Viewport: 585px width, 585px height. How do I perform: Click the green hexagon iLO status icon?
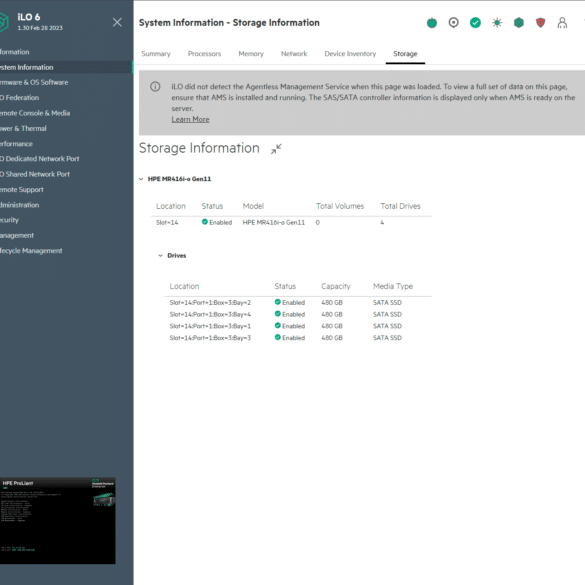pyautogui.click(x=519, y=23)
